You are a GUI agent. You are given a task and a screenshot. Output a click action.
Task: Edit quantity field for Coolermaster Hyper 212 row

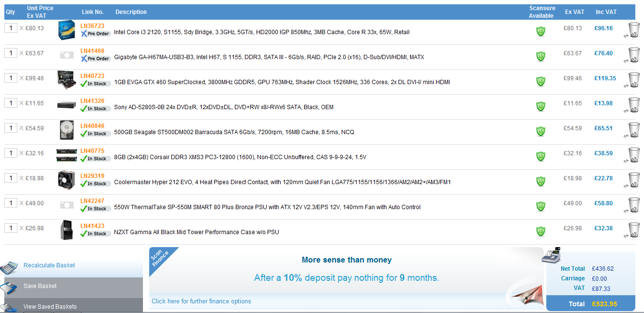point(11,178)
